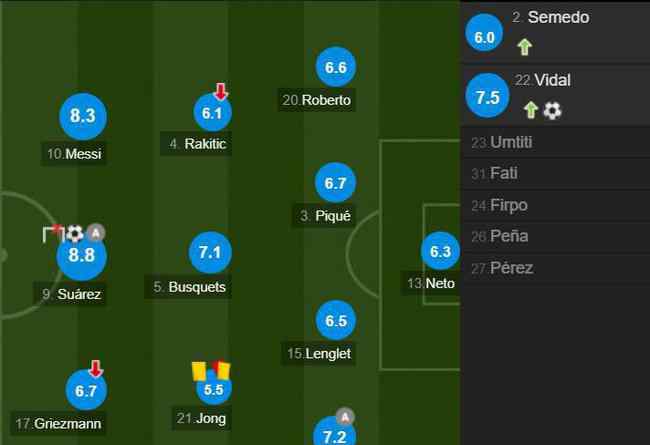Click Jong's first yellow card icon
The image size is (650, 445).
point(199,371)
